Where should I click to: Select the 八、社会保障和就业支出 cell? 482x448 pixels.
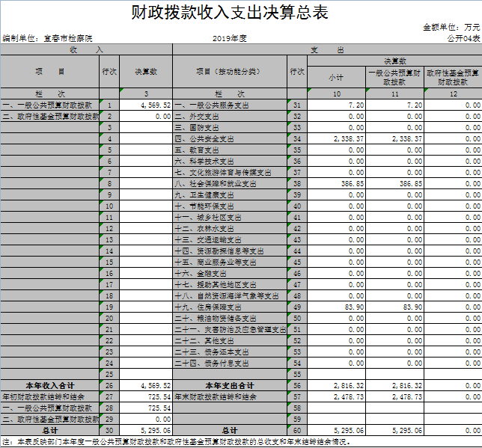click(x=215, y=183)
